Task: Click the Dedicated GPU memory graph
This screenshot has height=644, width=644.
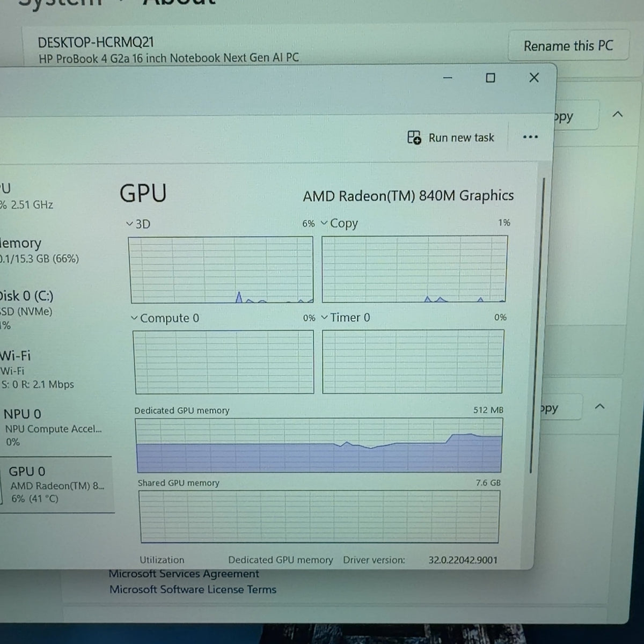Action: pyautogui.click(x=319, y=445)
